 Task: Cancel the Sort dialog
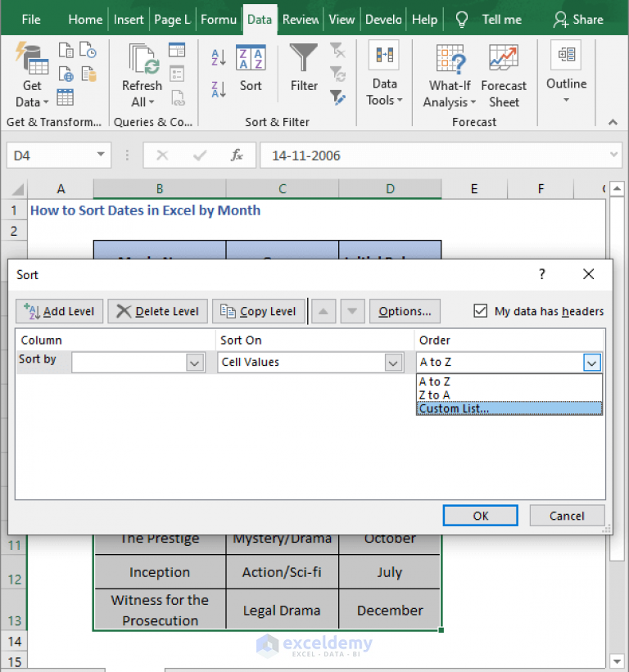[x=567, y=516]
